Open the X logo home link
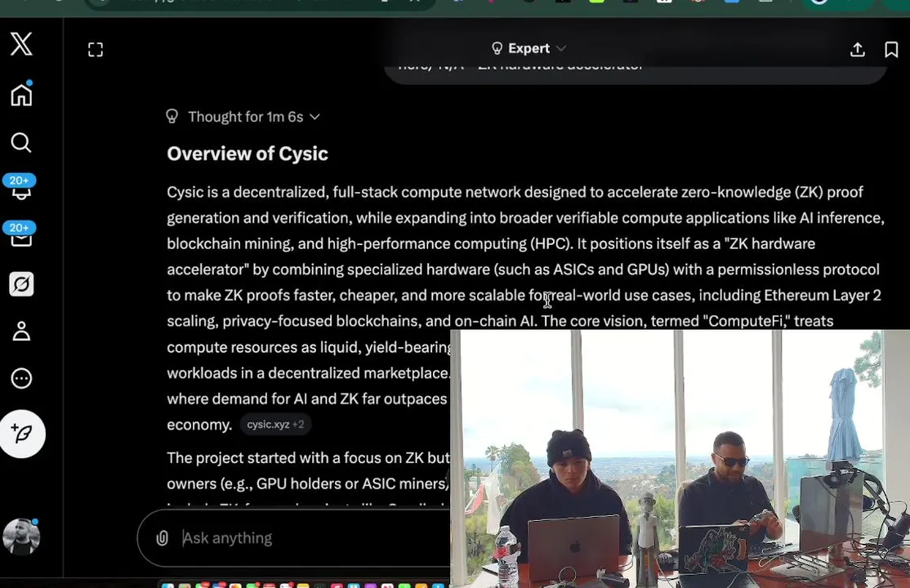This screenshot has height=588, width=910. tap(21, 44)
